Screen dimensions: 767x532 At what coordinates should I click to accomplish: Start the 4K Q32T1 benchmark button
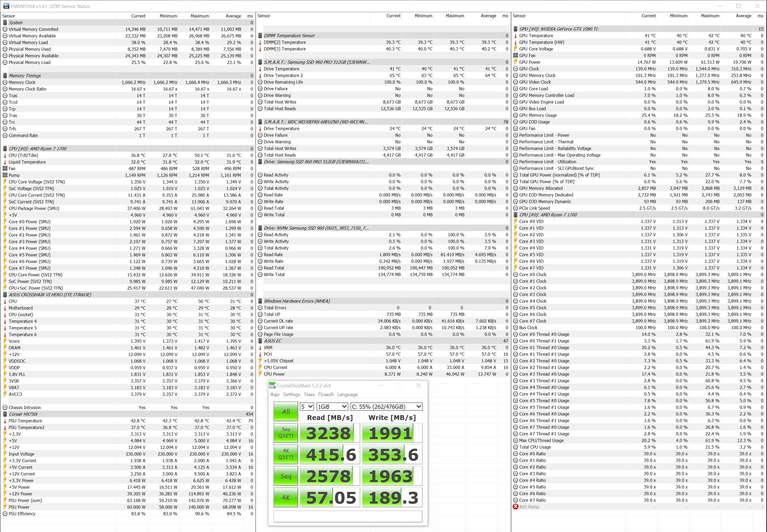pyautogui.click(x=286, y=454)
